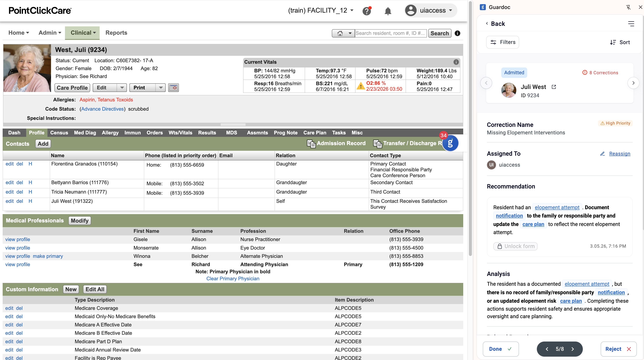The image size is (644, 360).
Task: Open the Transfer / Discharge Record icon
Action: point(378,144)
